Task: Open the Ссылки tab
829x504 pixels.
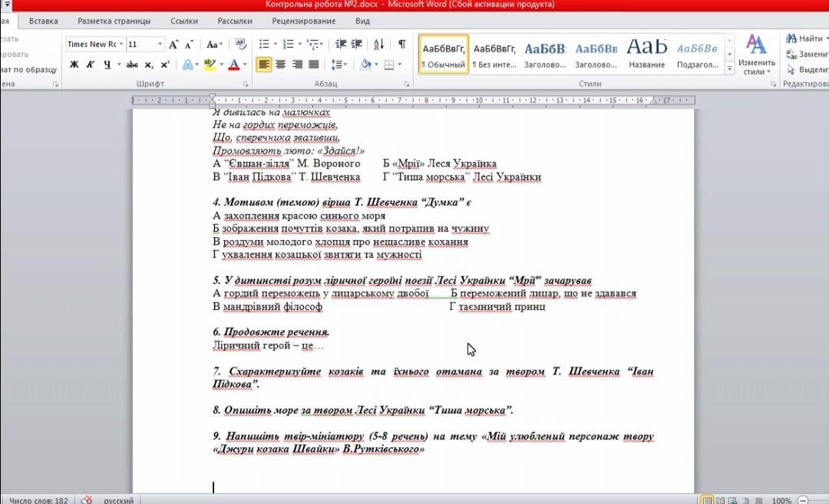Action: (184, 21)
